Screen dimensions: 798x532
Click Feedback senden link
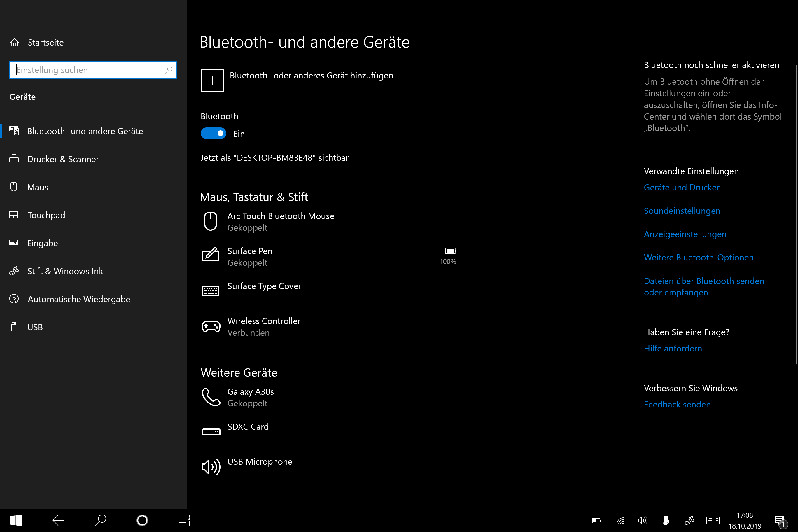pos(677,405)
